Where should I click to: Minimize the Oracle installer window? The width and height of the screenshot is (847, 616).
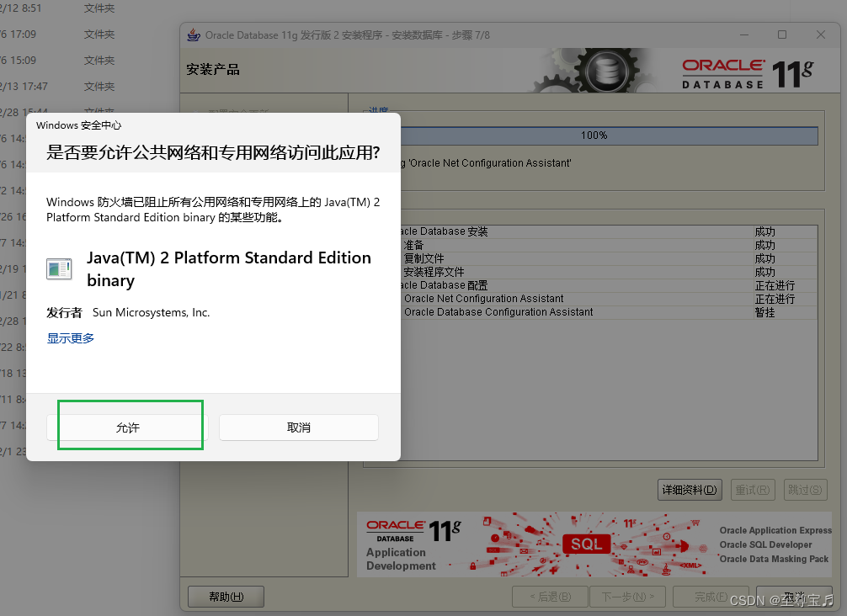point(744,35)
